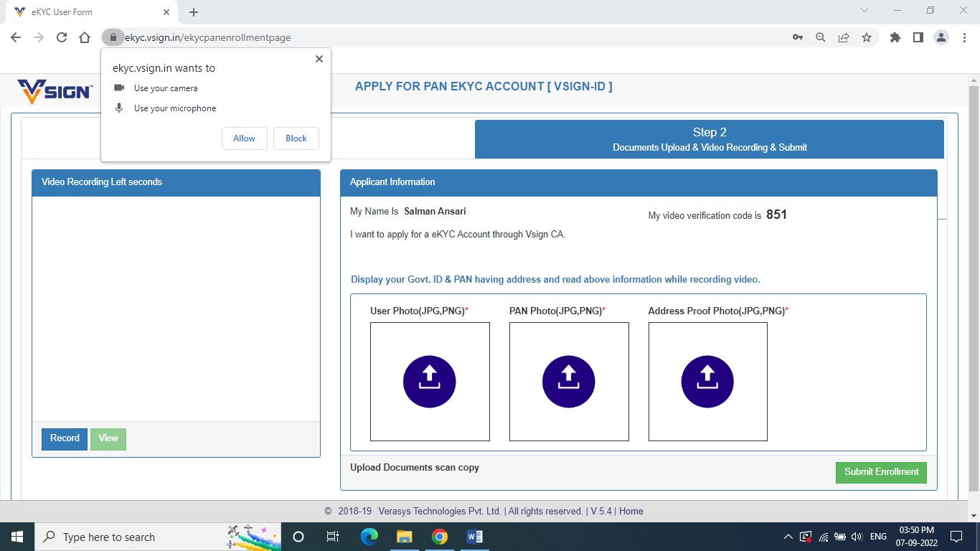
Task: Click the VSIGN logo
Action: [55, 91]
